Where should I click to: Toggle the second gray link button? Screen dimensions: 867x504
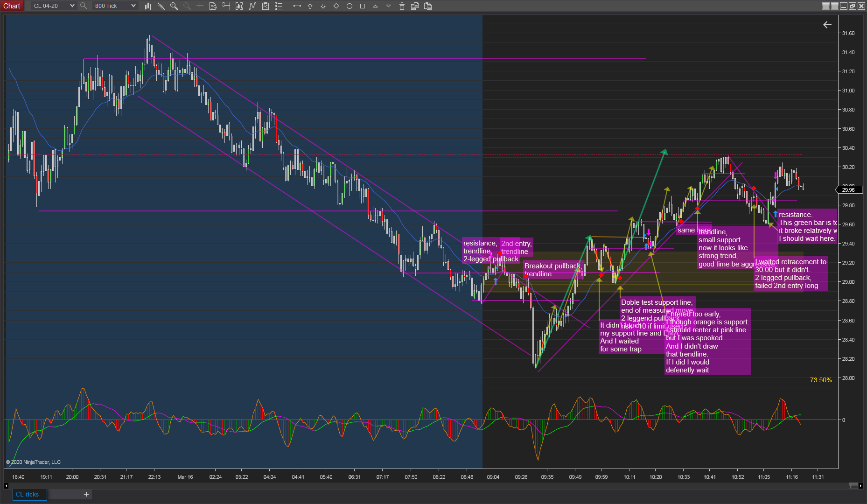pyautogui.click(x=835, y=6)
